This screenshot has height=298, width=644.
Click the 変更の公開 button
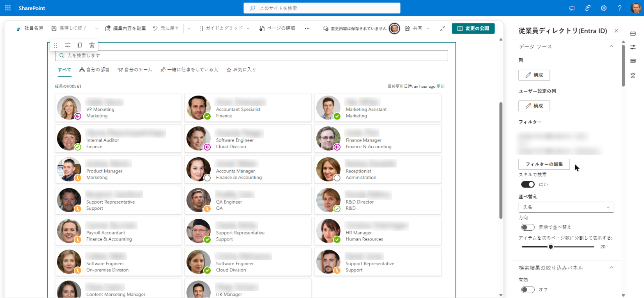(473, 28)
